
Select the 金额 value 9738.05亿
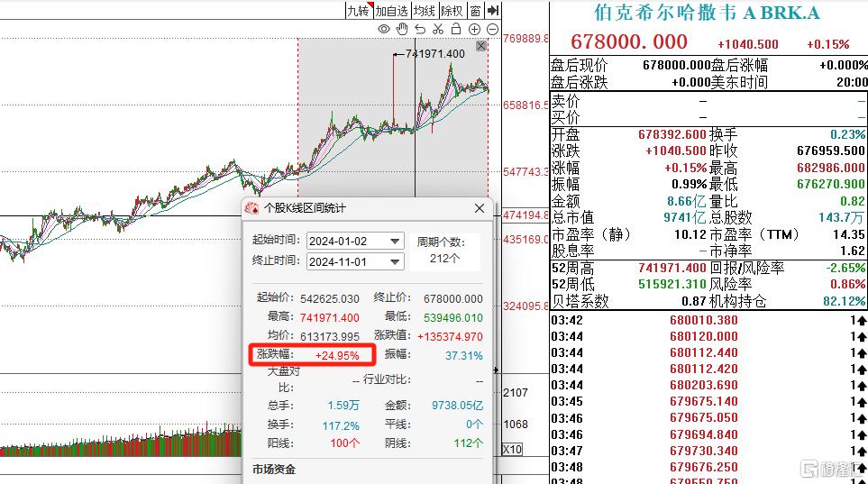pyautogui.click(x=457, y=406)
